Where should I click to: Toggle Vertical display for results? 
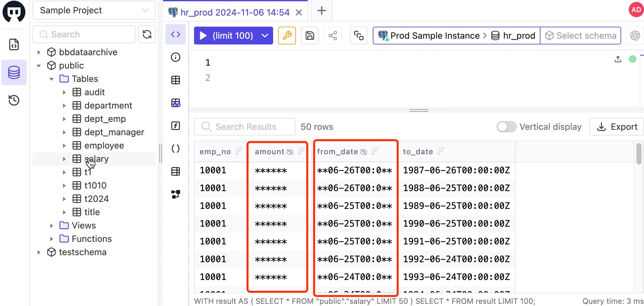pyautogui.click(x=506, y=127)
